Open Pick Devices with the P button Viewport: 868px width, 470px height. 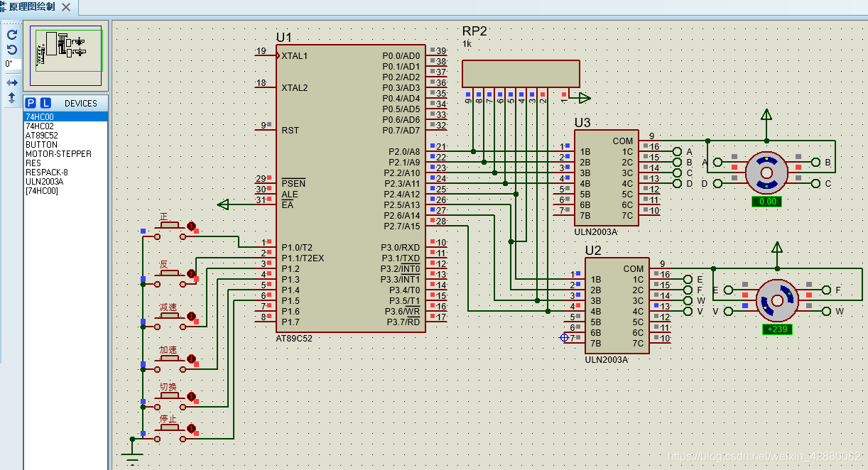[x=31, y=103]
